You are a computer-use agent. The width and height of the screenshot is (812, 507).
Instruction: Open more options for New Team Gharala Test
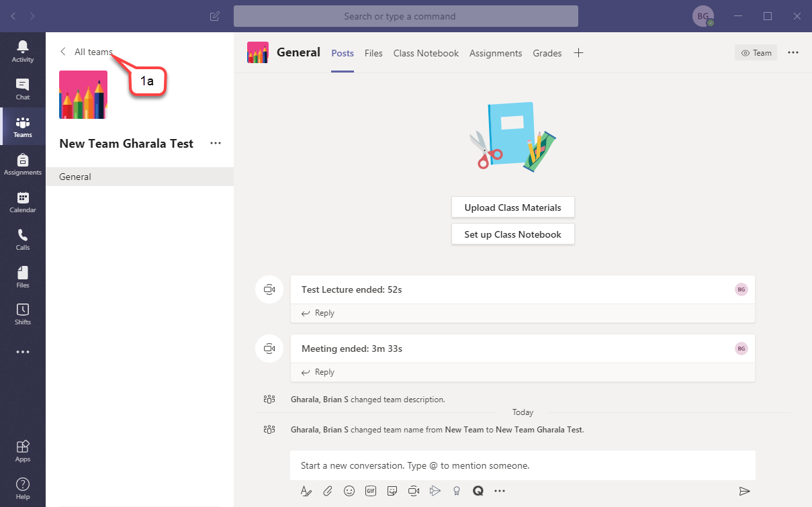click(x=216, y=143)
